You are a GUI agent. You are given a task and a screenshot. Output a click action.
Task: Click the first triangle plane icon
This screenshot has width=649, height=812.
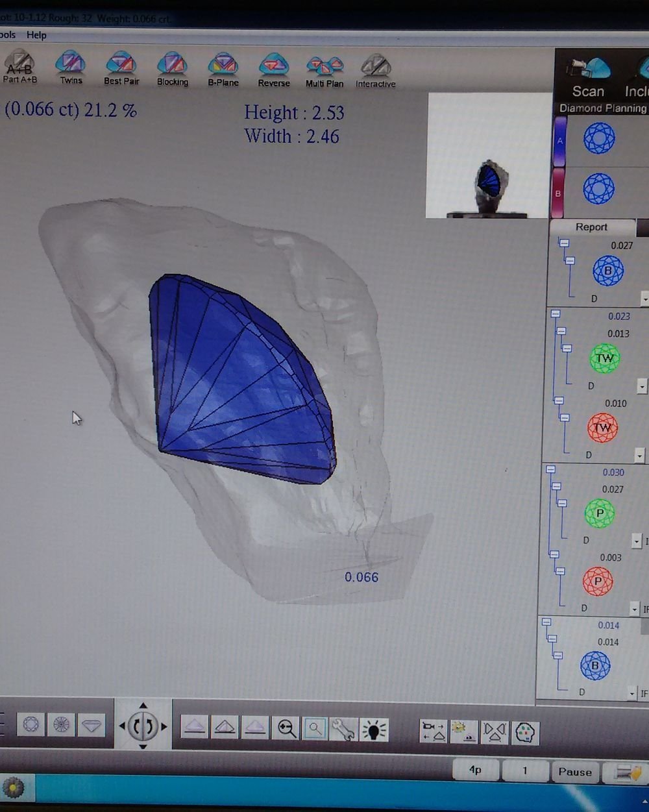(194, 727)
